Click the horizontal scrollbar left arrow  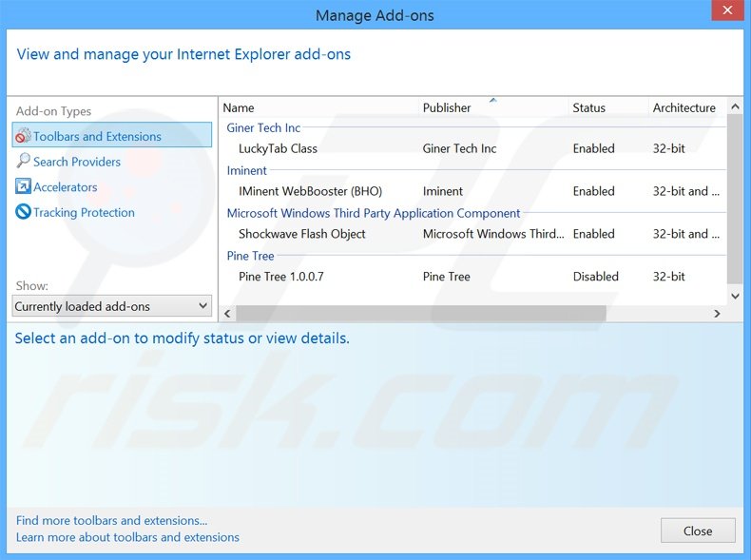pyautogui.click(x=227, y=314)
